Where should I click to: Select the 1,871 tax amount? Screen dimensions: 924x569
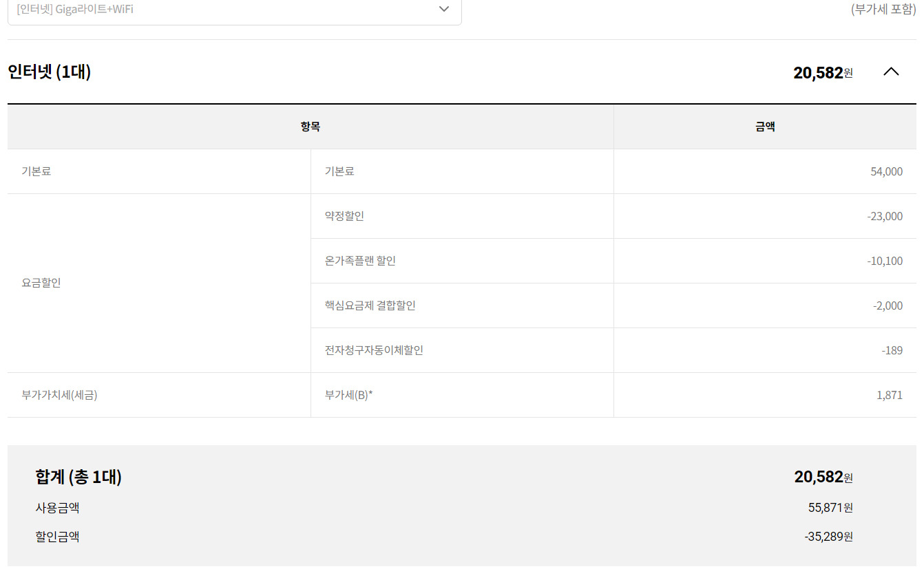889,395
